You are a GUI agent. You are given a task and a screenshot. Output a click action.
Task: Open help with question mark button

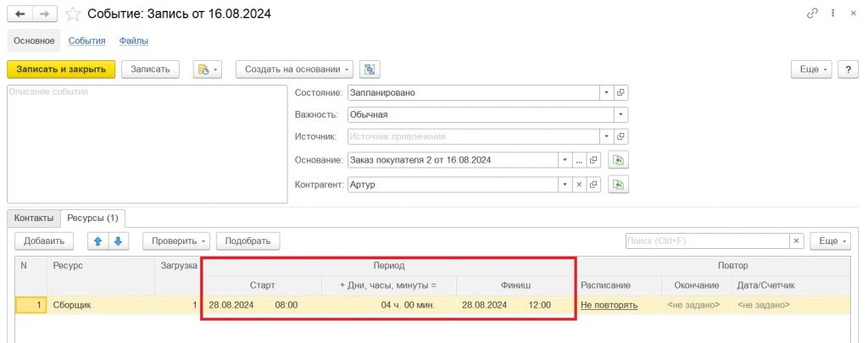coord(848,69)
